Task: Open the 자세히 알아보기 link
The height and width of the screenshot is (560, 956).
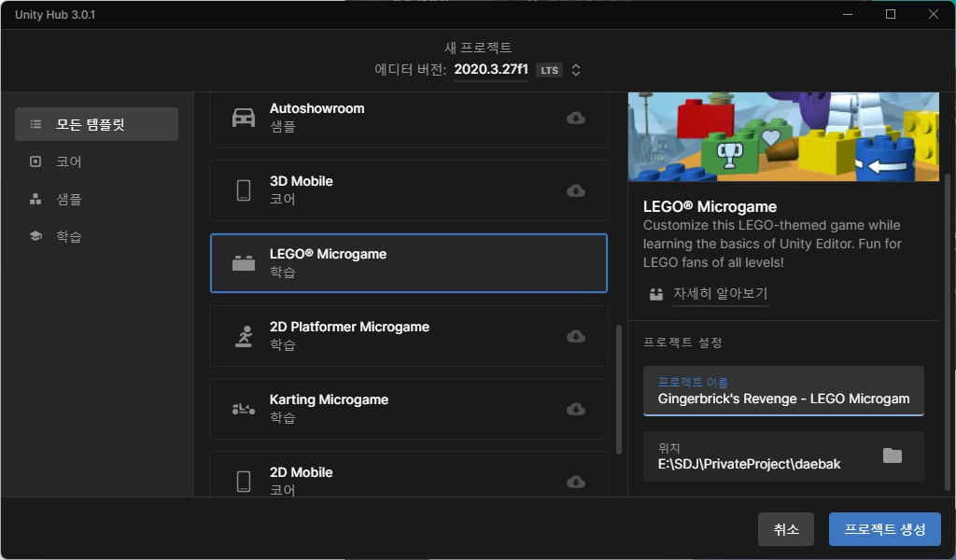Action: 720,294
